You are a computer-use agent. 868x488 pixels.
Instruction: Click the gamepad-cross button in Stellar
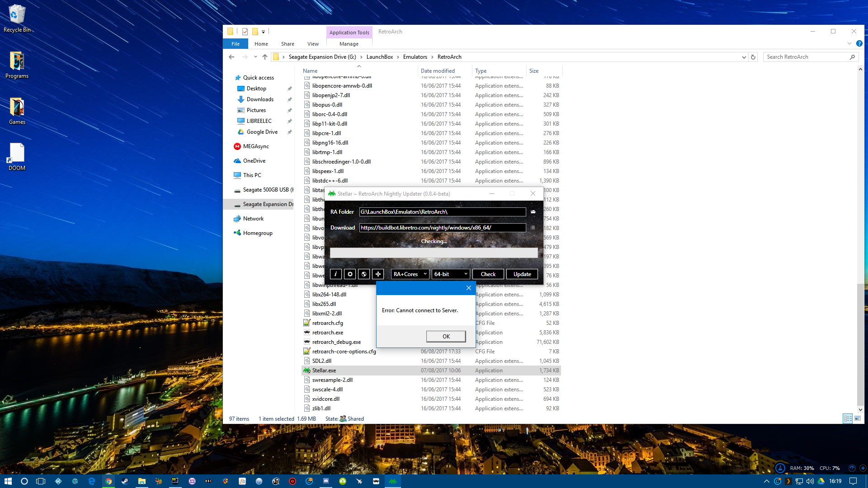378,274
